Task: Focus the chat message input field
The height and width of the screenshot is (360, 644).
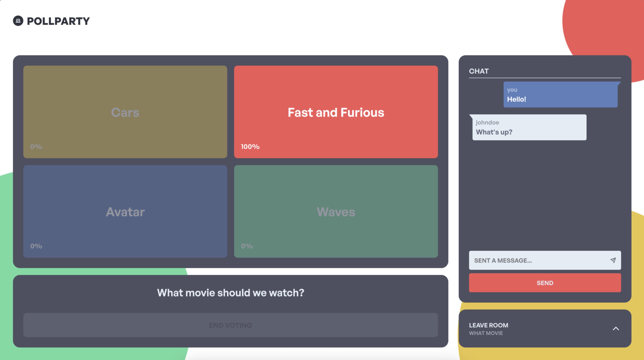Action: point(538,260)
